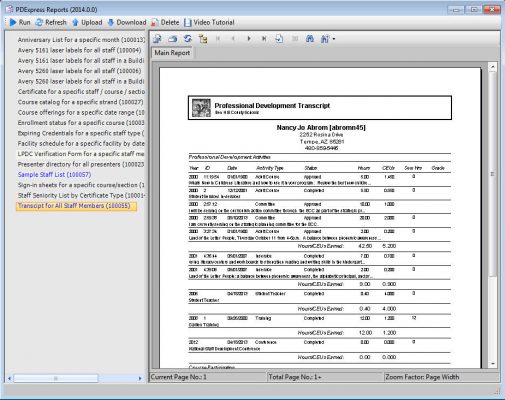Click the Activity Type column header
Screen dimensions: 505x400
269,168
